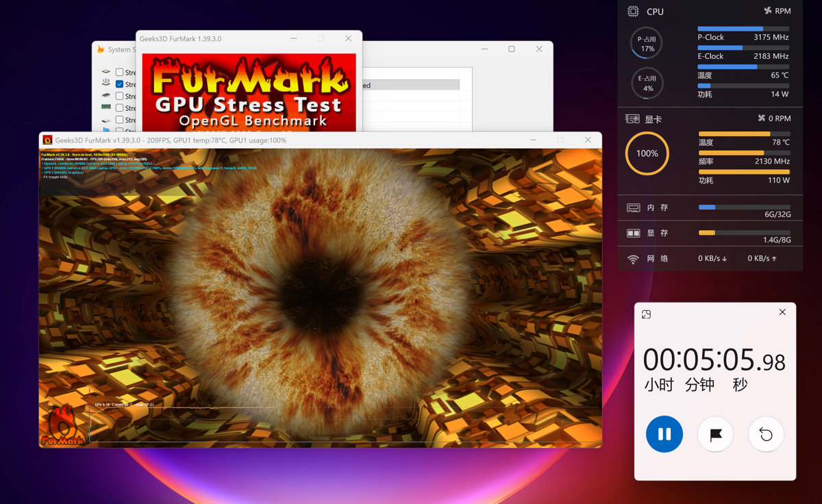Image resolution: width=822 pixels, height=504 pixels.
Task: Click the GPU 温度 bar showing 78 ℃
Action: [x=745, y=134]
